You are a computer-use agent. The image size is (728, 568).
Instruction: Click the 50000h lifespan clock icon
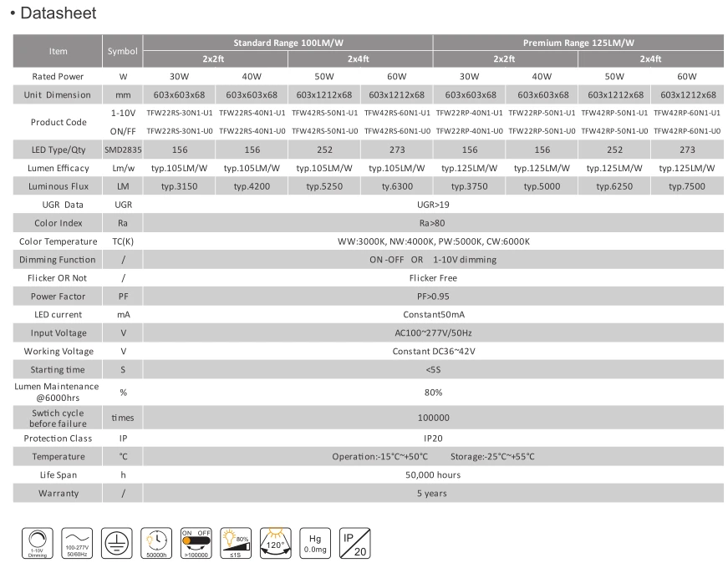156,543
